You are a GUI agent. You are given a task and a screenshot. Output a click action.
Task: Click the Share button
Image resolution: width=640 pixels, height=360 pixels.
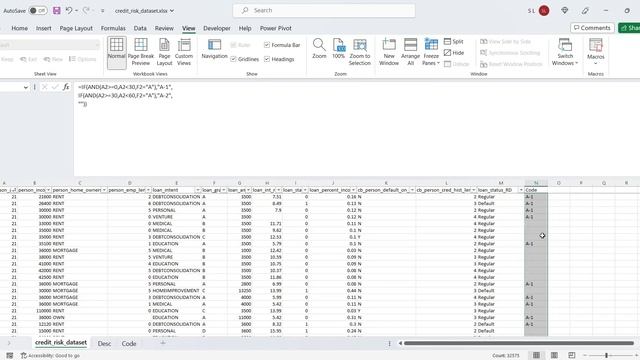click(629, 28)
